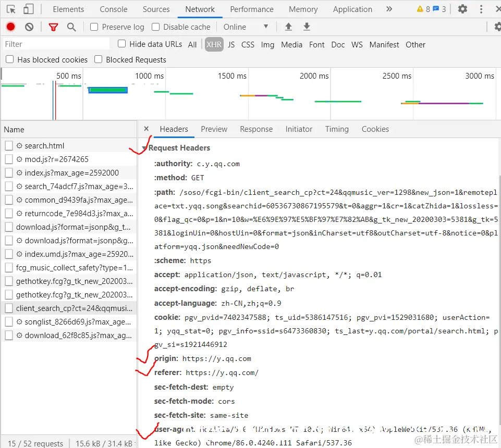Filter requests by Img
This screenshot has height=448, width=501.
point(267,45)
